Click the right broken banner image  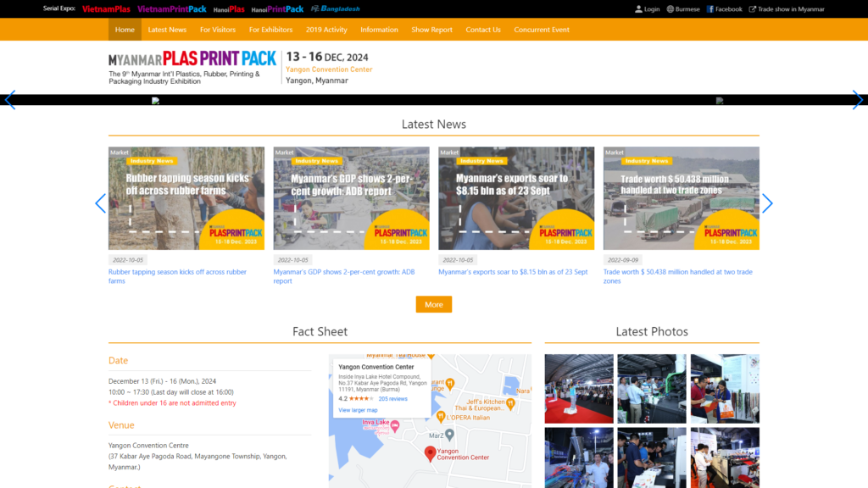(720, 101)
